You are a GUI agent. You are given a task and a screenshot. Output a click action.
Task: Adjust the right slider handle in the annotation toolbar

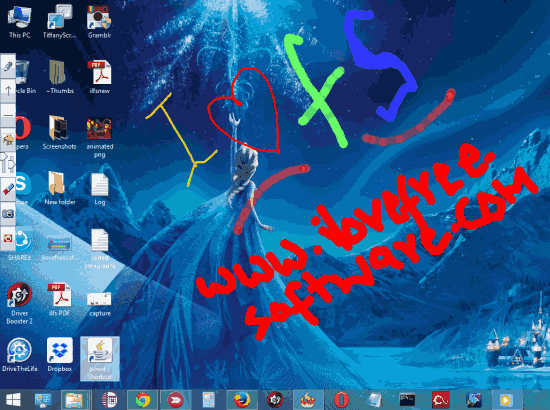click(12, 164)
